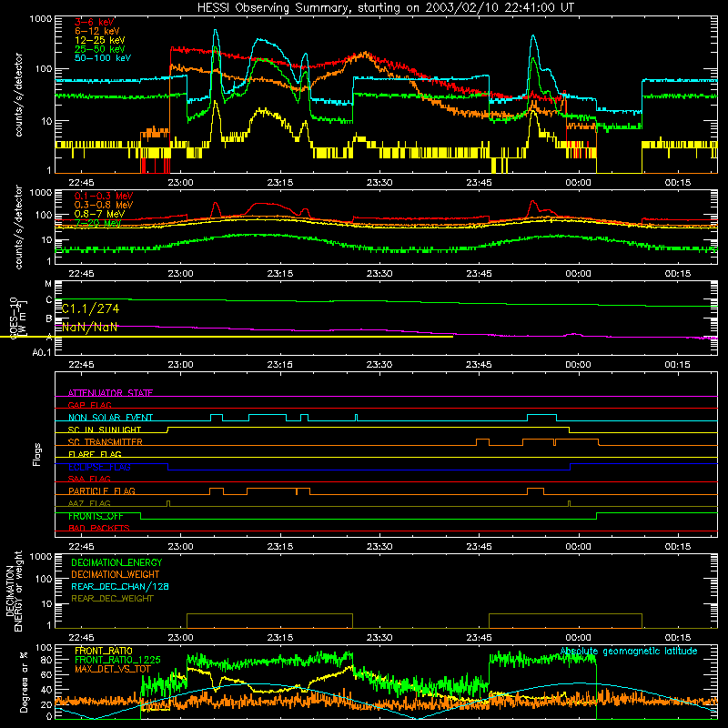The height and width of the screenshot is (728, 728).
Task: Click the 25-50 keV legend entry
Action: point(99,49)
